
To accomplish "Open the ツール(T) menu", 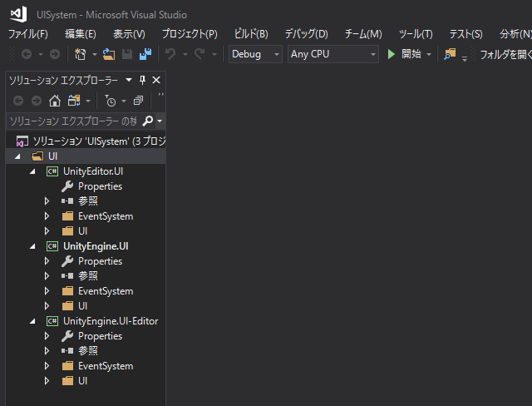I will (x=416, y=34).
